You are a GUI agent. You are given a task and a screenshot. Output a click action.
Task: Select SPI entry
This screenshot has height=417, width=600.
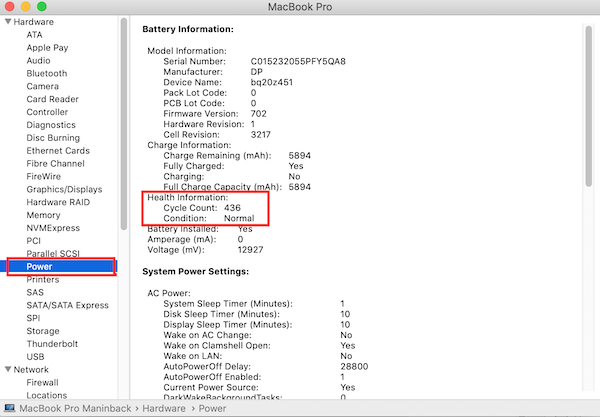33,318
